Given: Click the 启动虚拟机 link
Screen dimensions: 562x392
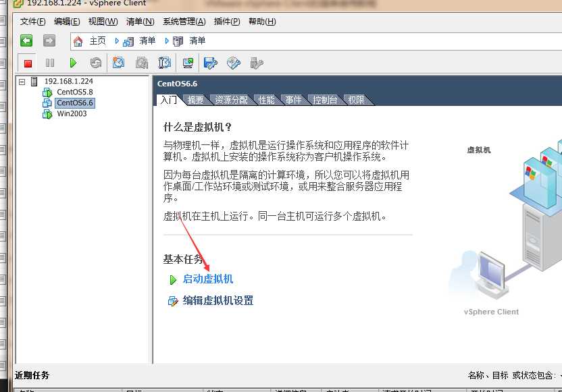Looking at the screenshot, I should click(208, 279).
